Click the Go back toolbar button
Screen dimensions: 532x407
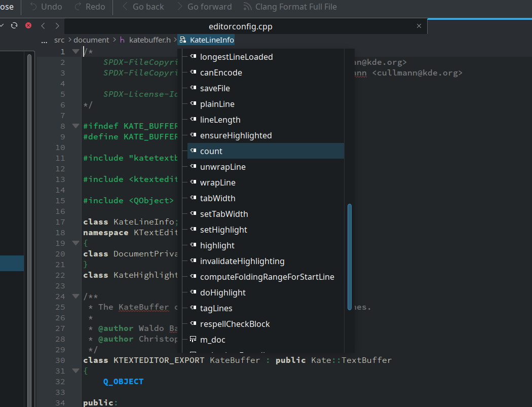tap(143, 7)
